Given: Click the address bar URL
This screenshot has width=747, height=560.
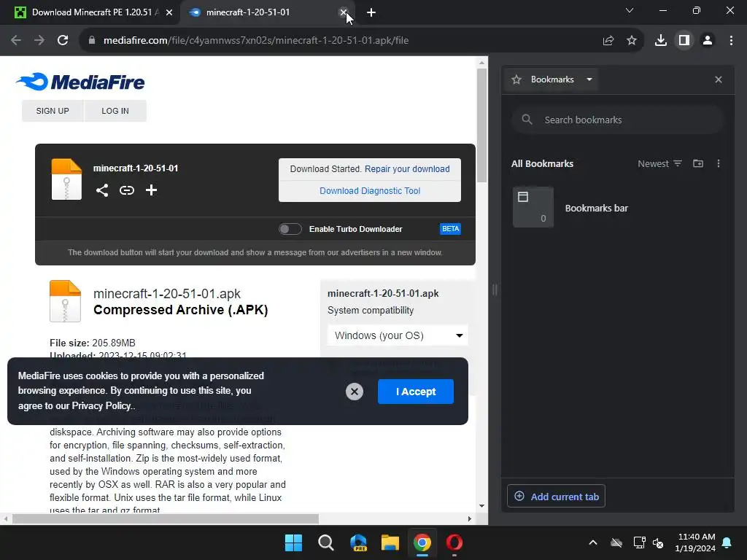Looking at the screenshot, I should 256,41.
